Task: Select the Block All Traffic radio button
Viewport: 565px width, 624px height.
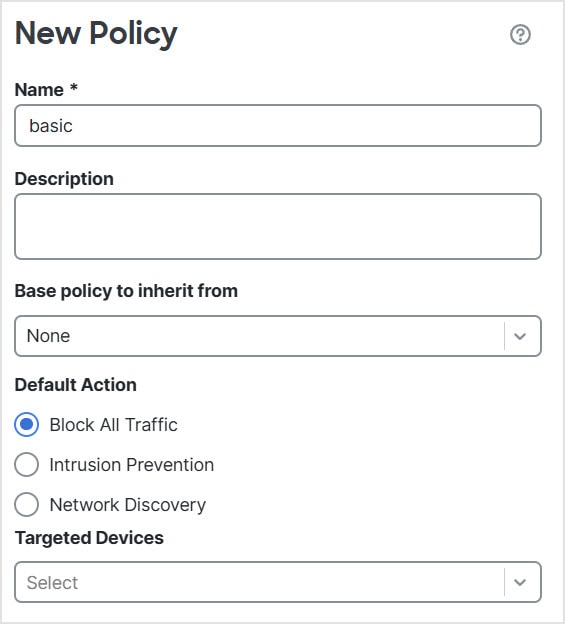Action: point(27,425)
